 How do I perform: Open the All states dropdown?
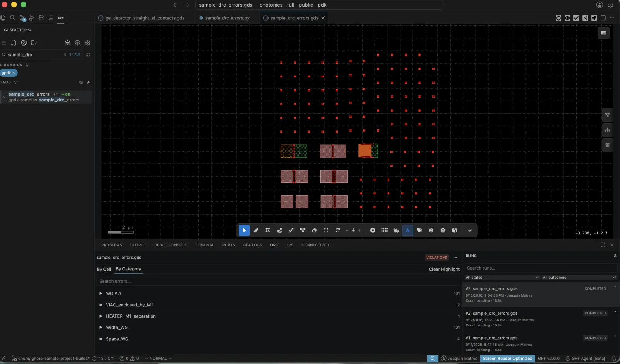point(502,278)
